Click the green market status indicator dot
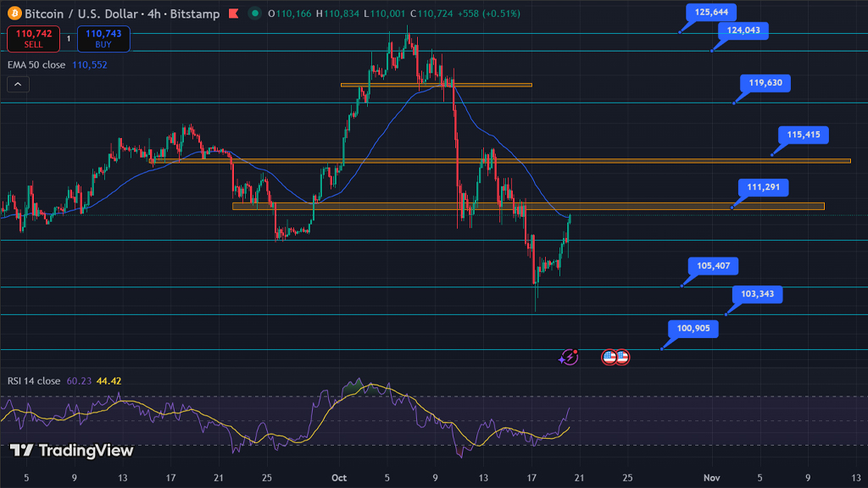Viewport: 868px width, 488px height. (x=253, y=14)
